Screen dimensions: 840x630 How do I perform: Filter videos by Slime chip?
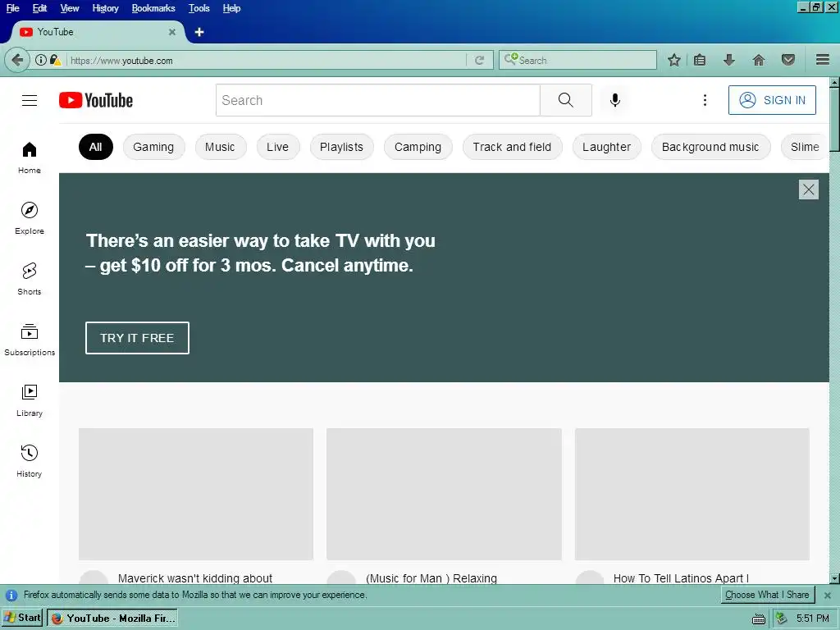[x=805, y=147]
